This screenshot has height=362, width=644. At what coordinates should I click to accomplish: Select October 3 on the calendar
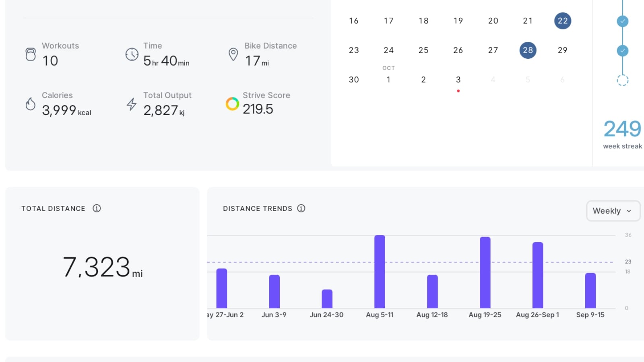click(x=458, y=80)
